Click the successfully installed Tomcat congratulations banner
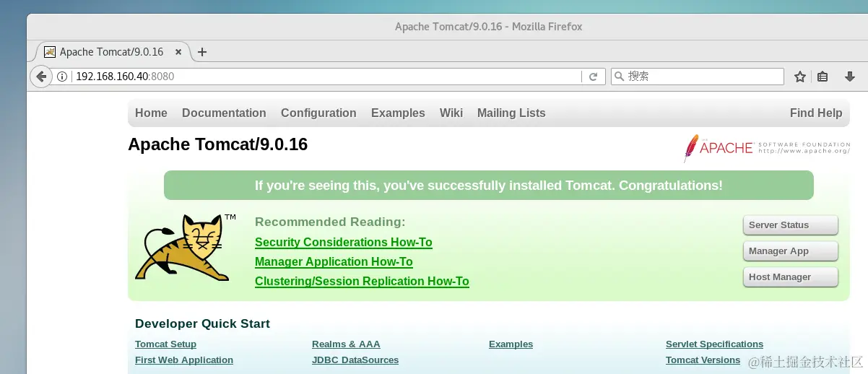Screen dimensions: 868x374 click(x=488, y=186)
